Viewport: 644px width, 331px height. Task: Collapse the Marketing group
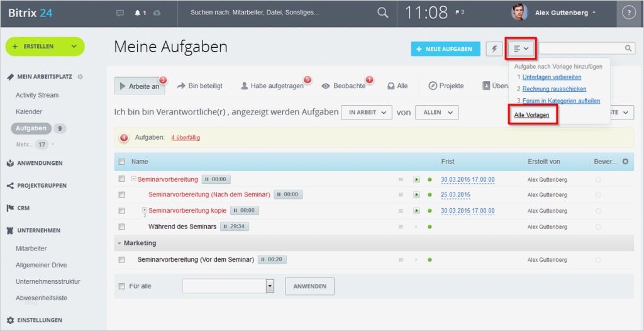tap(119, 244)
